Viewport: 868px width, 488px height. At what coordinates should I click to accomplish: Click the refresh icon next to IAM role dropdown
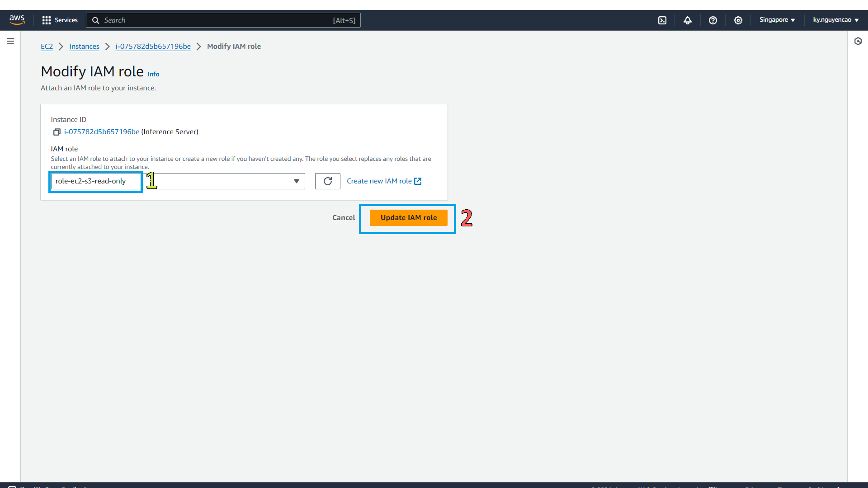[327, 181]
